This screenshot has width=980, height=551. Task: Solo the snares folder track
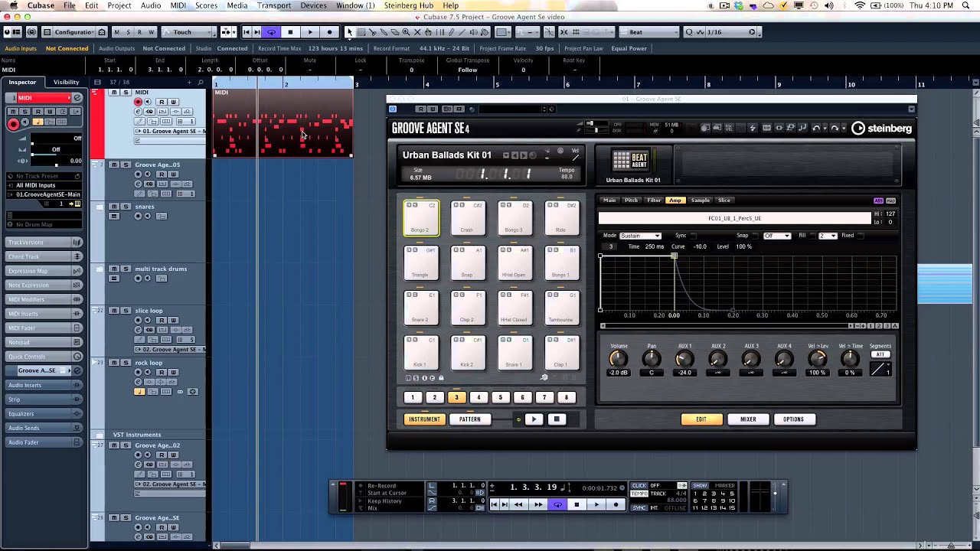(126, 207)
